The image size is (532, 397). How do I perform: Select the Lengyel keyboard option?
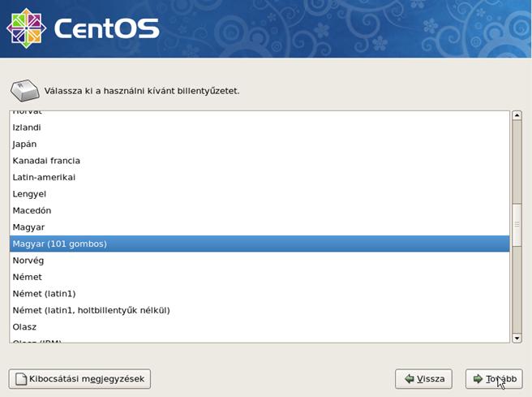click(29, 194)
